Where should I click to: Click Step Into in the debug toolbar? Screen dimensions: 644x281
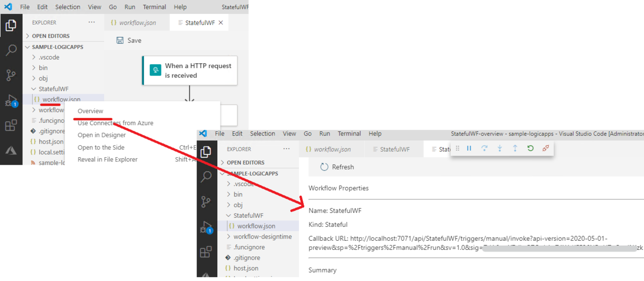tap(500, 149)
